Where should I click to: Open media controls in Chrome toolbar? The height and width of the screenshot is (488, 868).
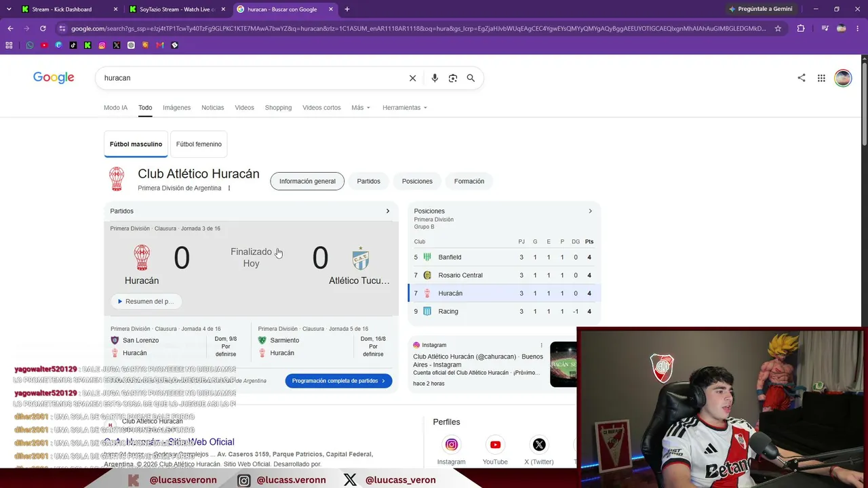[x=825, y=28]
